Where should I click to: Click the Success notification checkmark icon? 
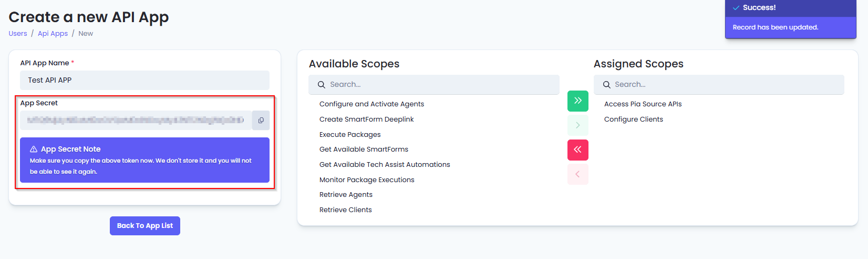[x=736, y=8]
